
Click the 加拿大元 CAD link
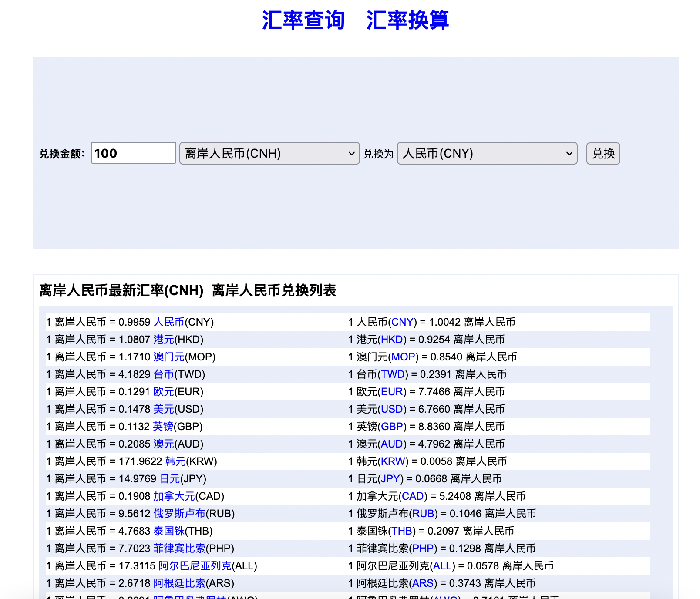(174, 496)
